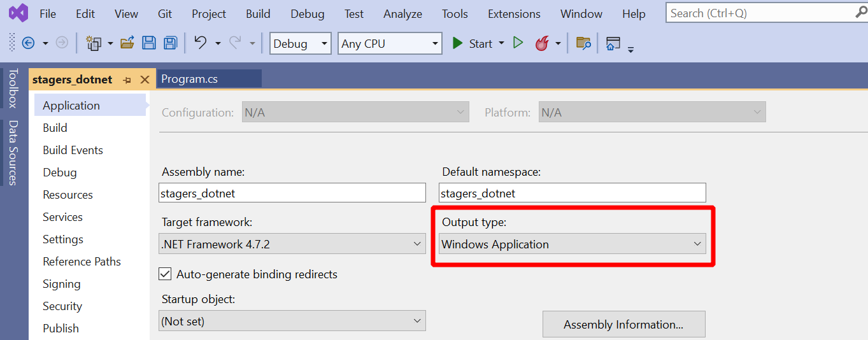This screenshot has width=868, height=340.
Task: Open the Startup object dropdown
Action: 292,321
